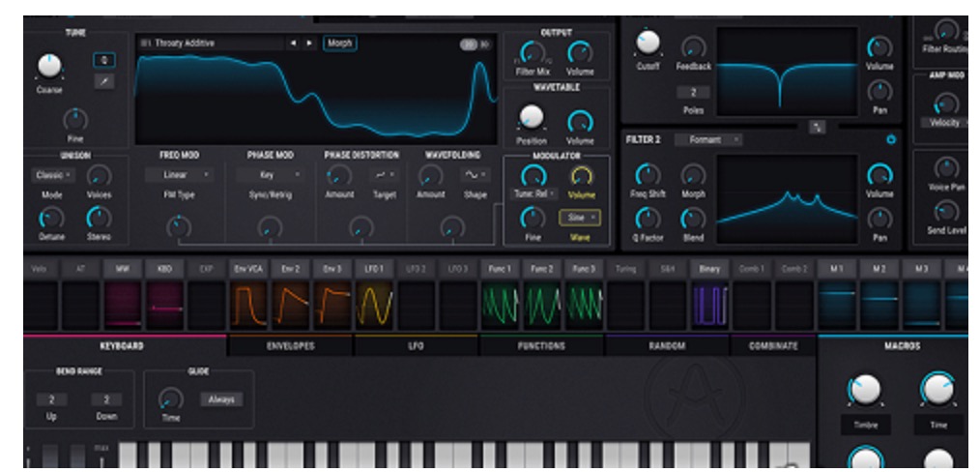Screen dimensions: 980x472
Task: Open the MACROS panel tab
Action: [x=900, y=345]
